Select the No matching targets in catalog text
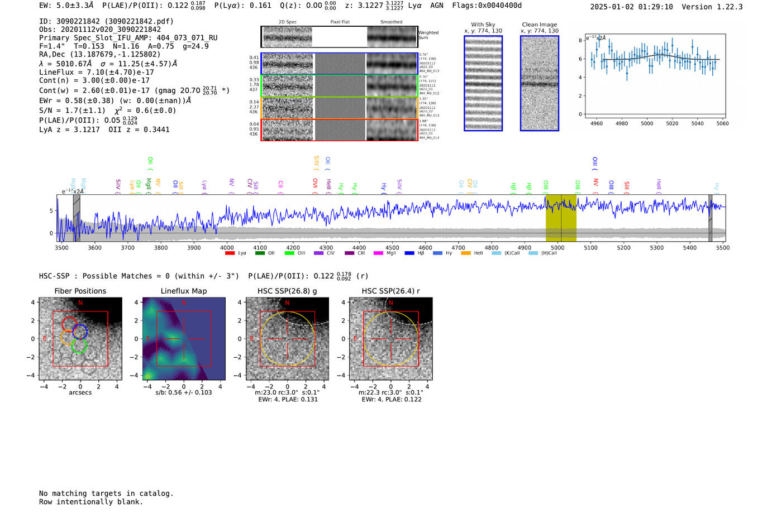 point(106,493)
